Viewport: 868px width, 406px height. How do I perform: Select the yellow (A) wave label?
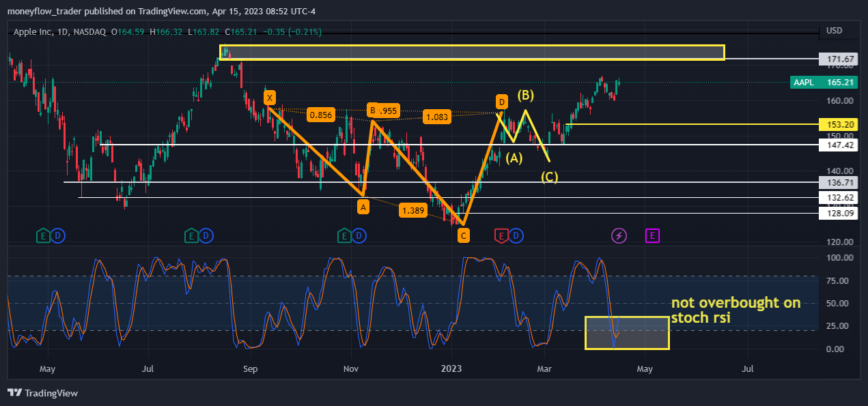pyautogui.click(x=514, y=158)
